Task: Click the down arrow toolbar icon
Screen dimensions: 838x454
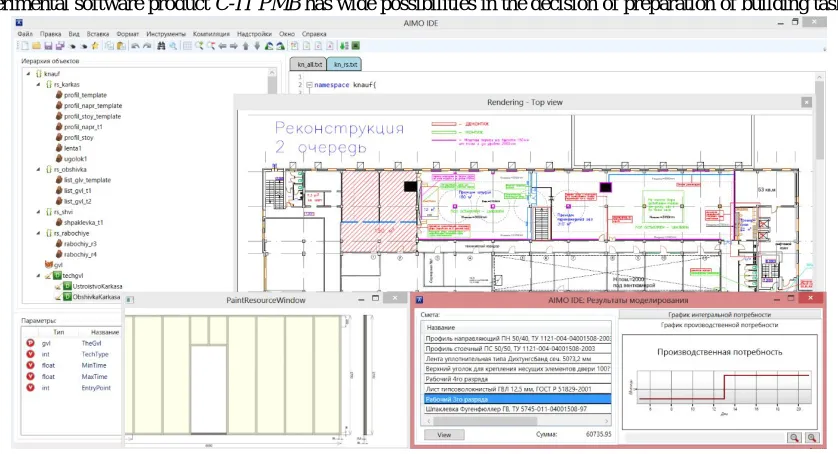Action: coord(257,46)
